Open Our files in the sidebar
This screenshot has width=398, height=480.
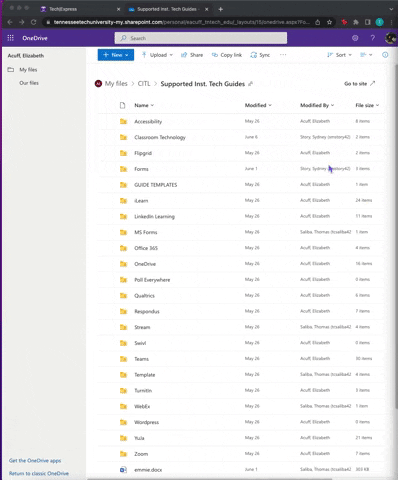pyautogui.click(x=29, y=83)
